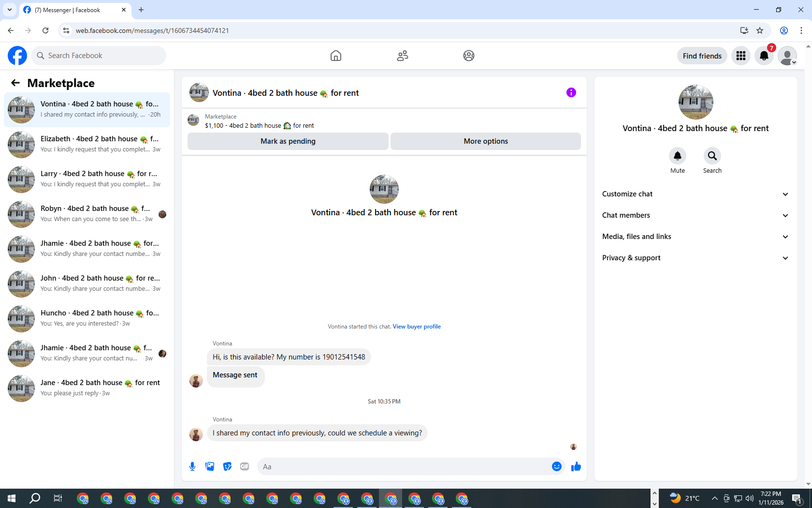The width and height of the screenshot is (812, 508).
Task: Choose a GIF icon
Action: tap(245, 466)
